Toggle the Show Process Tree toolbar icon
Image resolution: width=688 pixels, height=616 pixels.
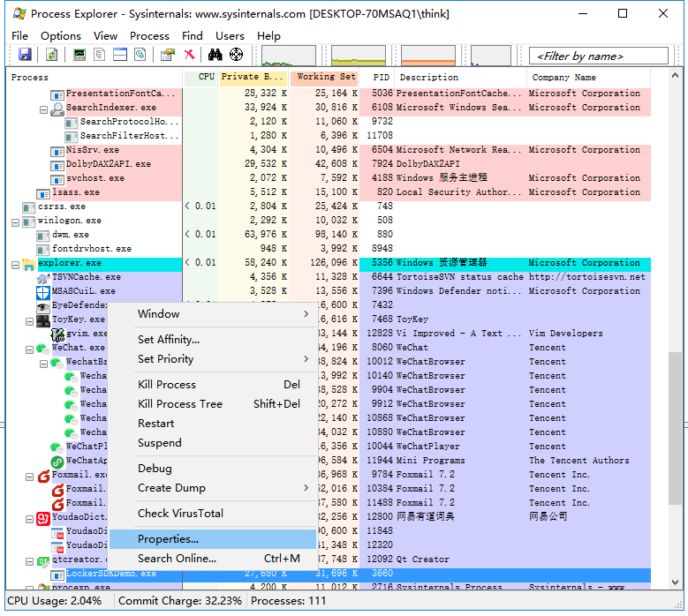coord(100,55)
